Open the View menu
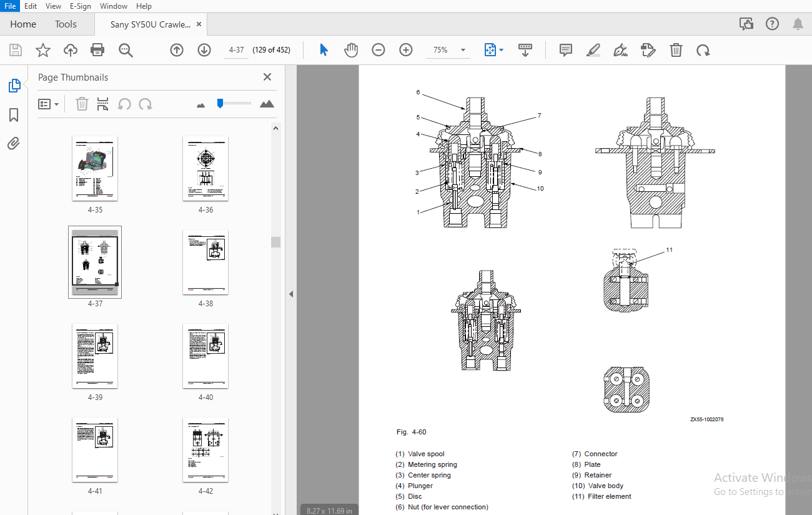Screen dimensions: 812x515 (x=53, y=6)
